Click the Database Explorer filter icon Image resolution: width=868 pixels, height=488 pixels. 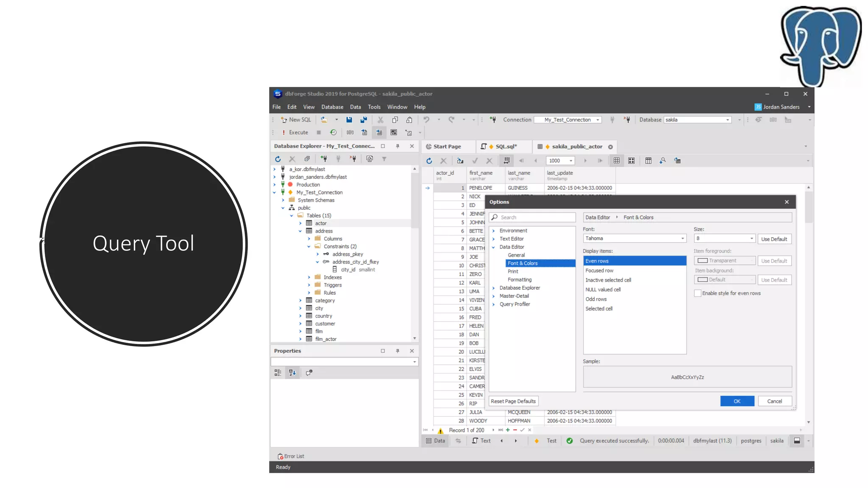pos(384,159)
